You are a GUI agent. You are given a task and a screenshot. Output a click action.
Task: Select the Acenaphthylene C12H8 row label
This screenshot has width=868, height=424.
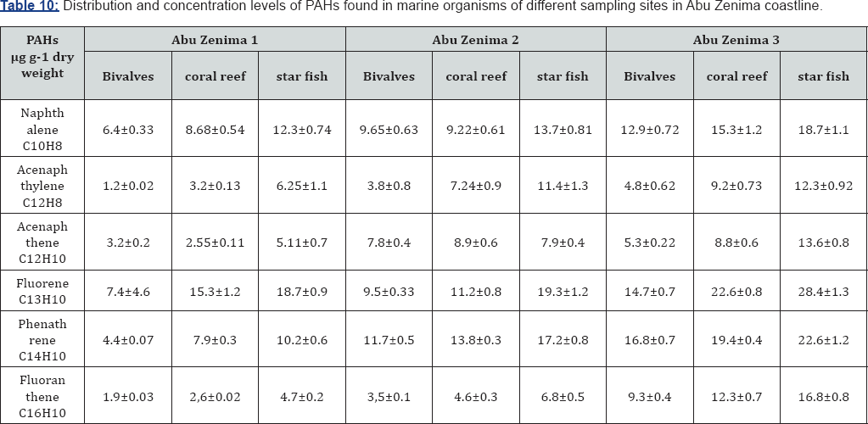click(x=42, y=186)
